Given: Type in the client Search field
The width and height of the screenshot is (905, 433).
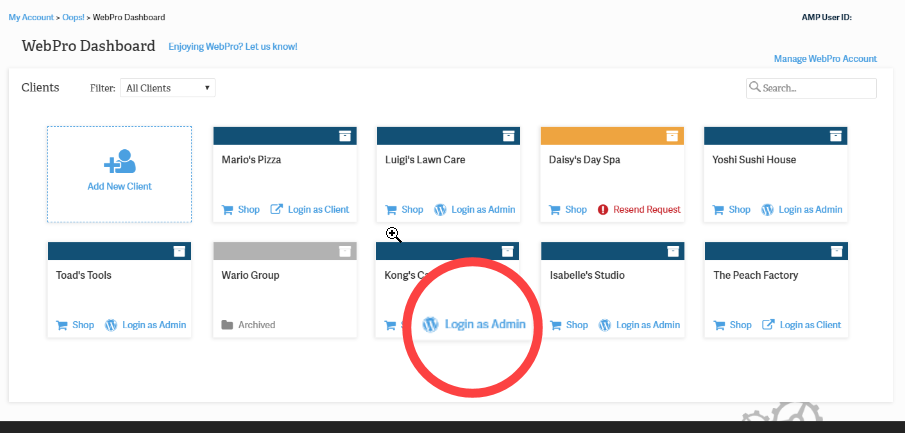Looking at the screenshot, I should [x=816, y=88].
